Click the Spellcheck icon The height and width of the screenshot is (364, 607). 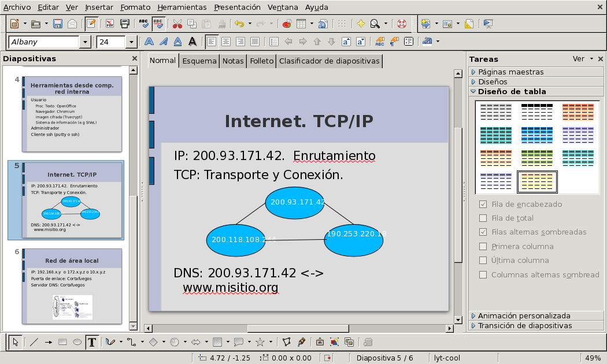(x=144, y=24)
